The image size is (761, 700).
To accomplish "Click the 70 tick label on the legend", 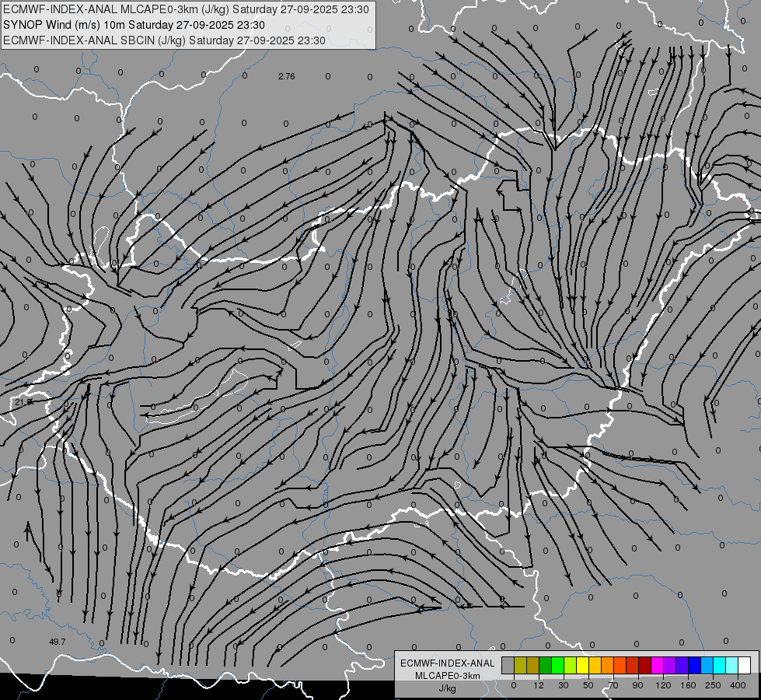I will 613,685.
